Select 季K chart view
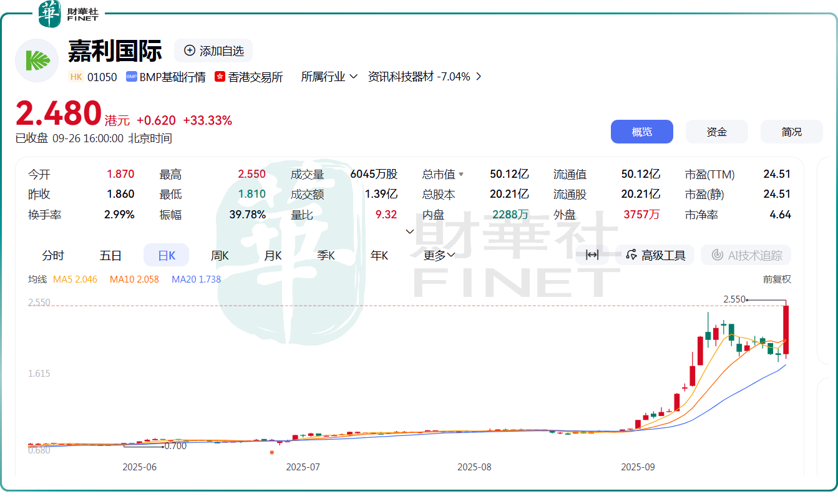 coord(326,255)
